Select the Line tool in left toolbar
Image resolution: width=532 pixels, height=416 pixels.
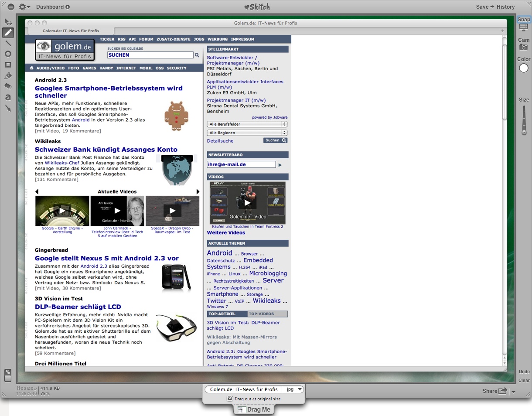pyautogui.click(x=8, y=43)
